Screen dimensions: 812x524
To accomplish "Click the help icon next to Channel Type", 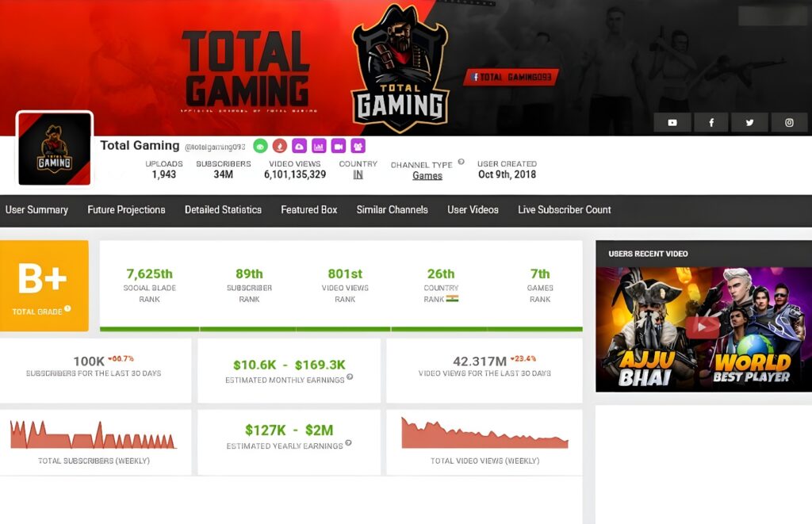I will click(461, 162).
